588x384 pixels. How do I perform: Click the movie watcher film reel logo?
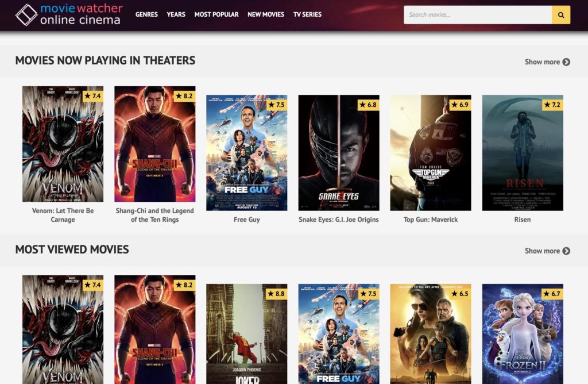(26, 14)
